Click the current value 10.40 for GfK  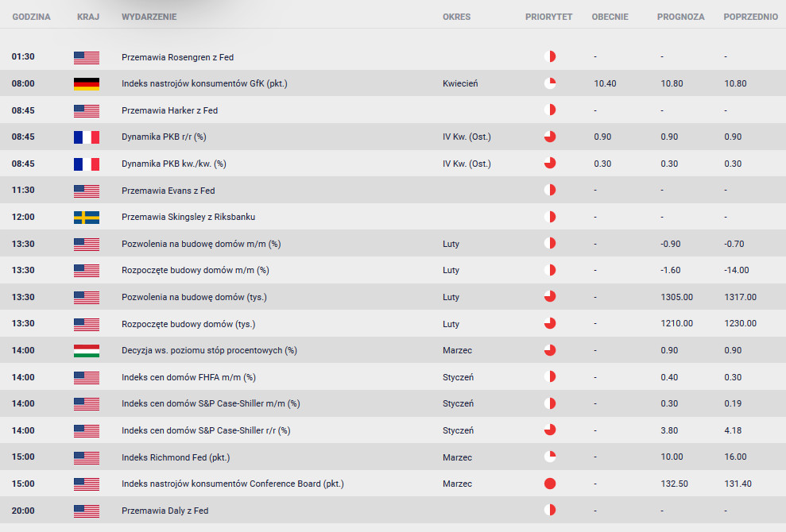click(x=605, y=83)
